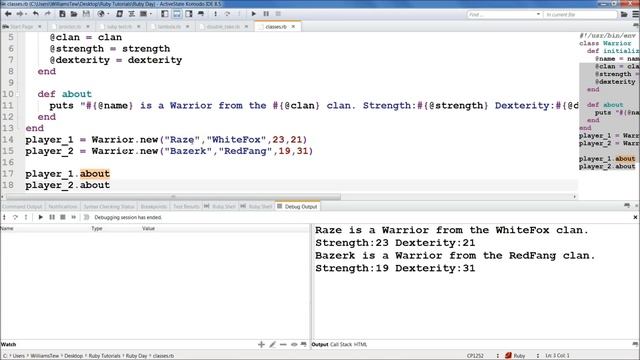Sort watch variables by Name column

point(45,229)
